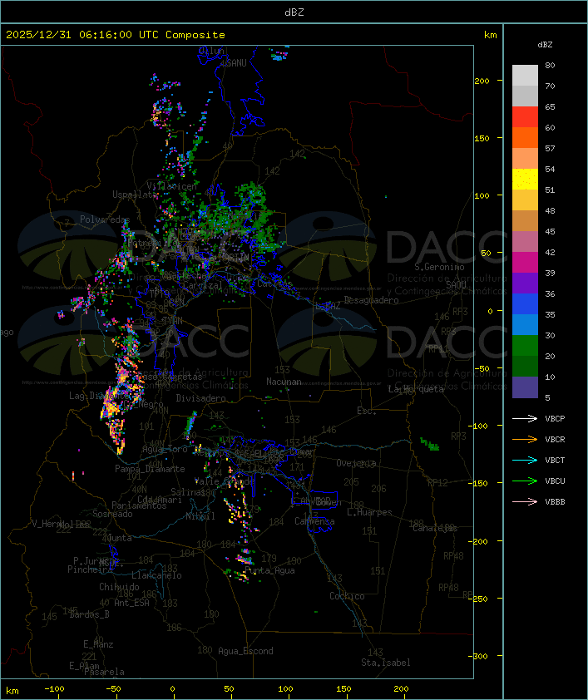
Task: Click the cyan VBCT arrow icon
Action: (x=525, y=461)
